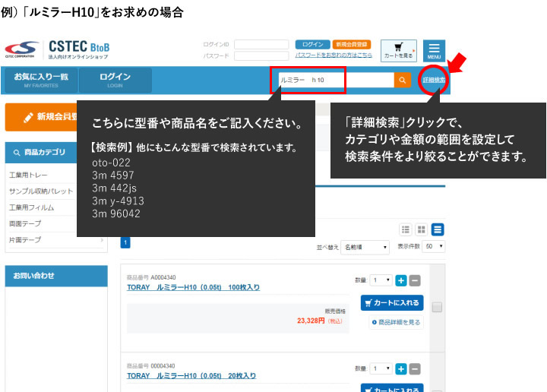Select the サンプル収納パレット category
This screenshot has height=392, width=547.
[41, 191]
